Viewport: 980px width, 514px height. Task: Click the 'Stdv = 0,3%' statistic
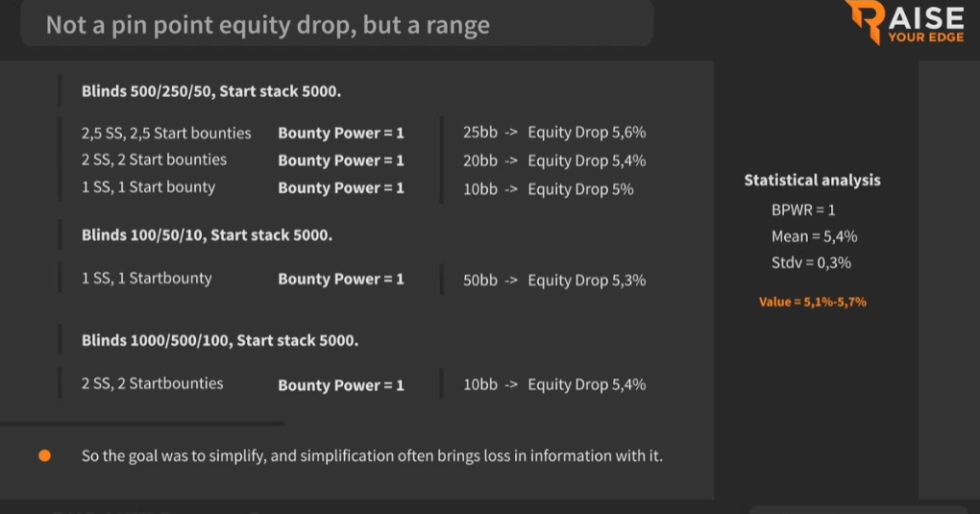pyautogui.click(x=811, y=262)
